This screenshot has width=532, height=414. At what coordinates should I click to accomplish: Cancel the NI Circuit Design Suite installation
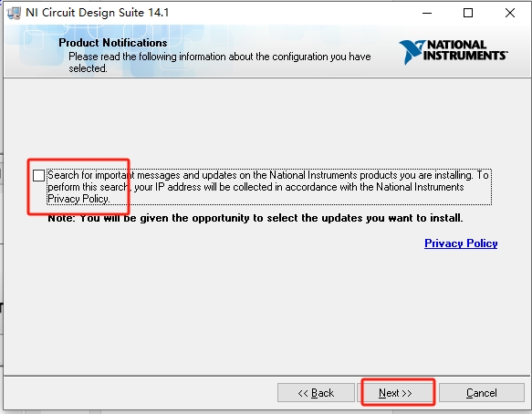click(482, 393)
